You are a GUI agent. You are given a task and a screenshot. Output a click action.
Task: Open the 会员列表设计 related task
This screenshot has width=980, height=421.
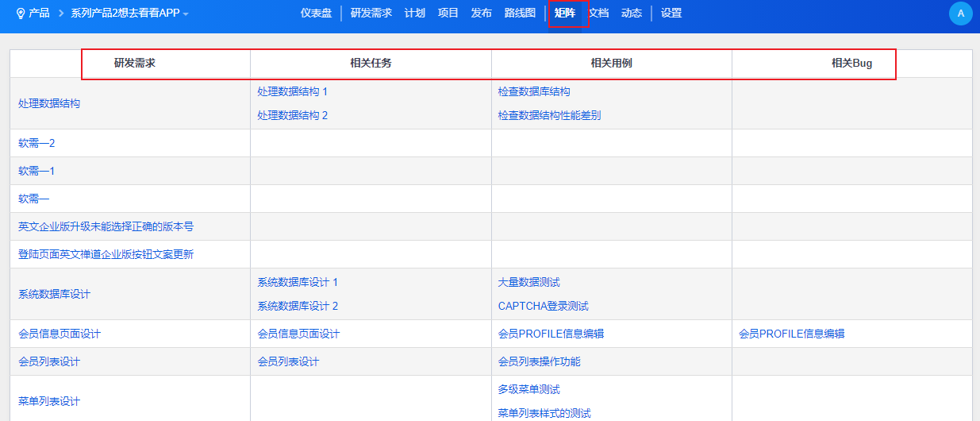pos(288,361)
